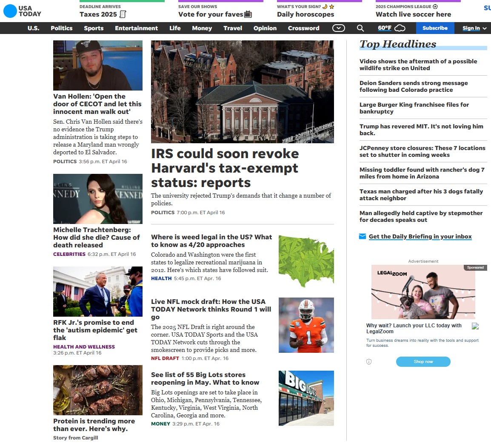
Task: Click Michelle Trachtenberg photo thumbnail
Action: [98, 198]
